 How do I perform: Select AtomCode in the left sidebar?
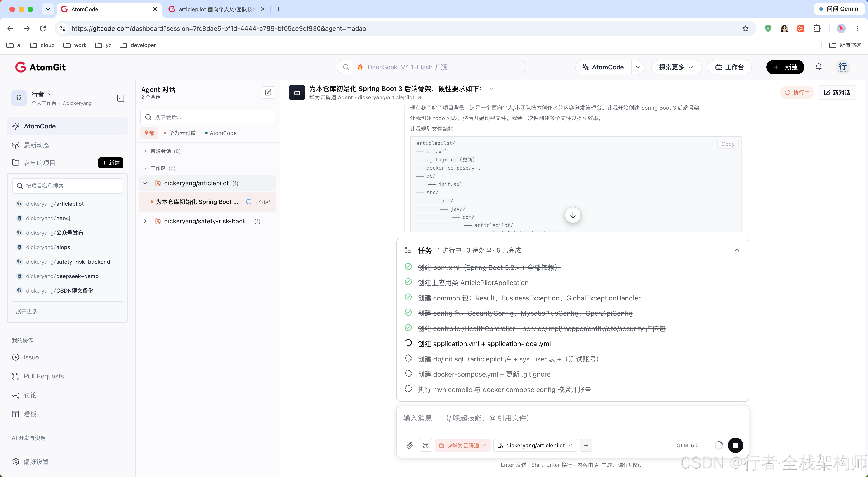click(67, 126)
